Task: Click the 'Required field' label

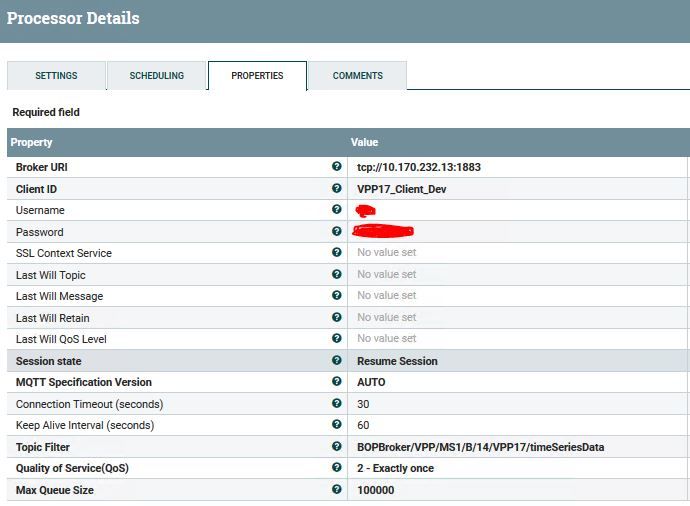Action: coord(46,112)
